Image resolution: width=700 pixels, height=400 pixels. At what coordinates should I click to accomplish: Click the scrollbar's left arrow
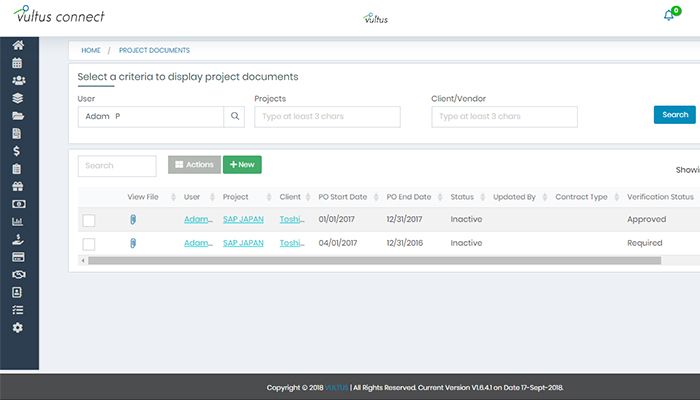[x=83, y=260]
